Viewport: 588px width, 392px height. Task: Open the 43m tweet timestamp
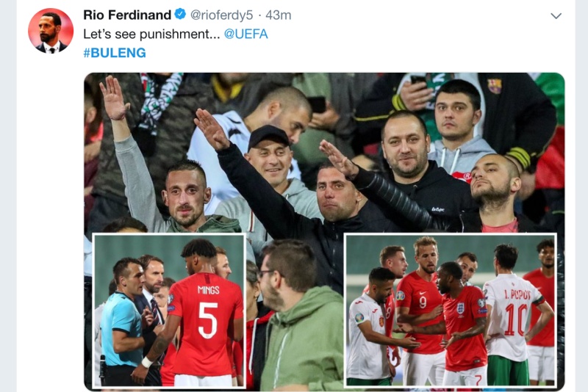click(x=279, y=15)
